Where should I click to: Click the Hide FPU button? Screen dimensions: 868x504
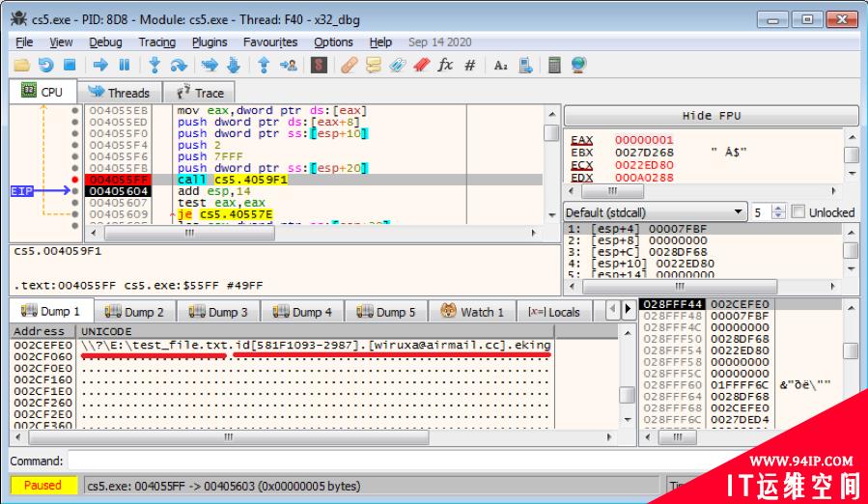[711, 116]
